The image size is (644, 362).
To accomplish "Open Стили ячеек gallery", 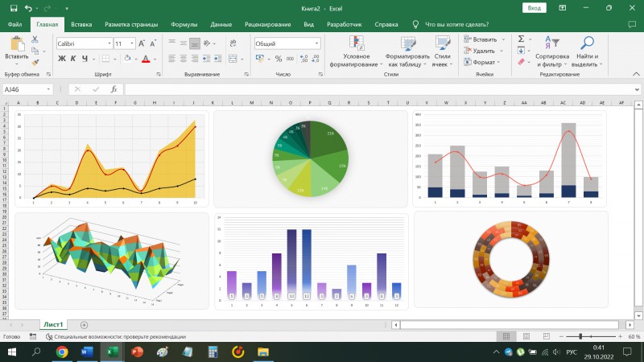I will (x=442, y=51).
